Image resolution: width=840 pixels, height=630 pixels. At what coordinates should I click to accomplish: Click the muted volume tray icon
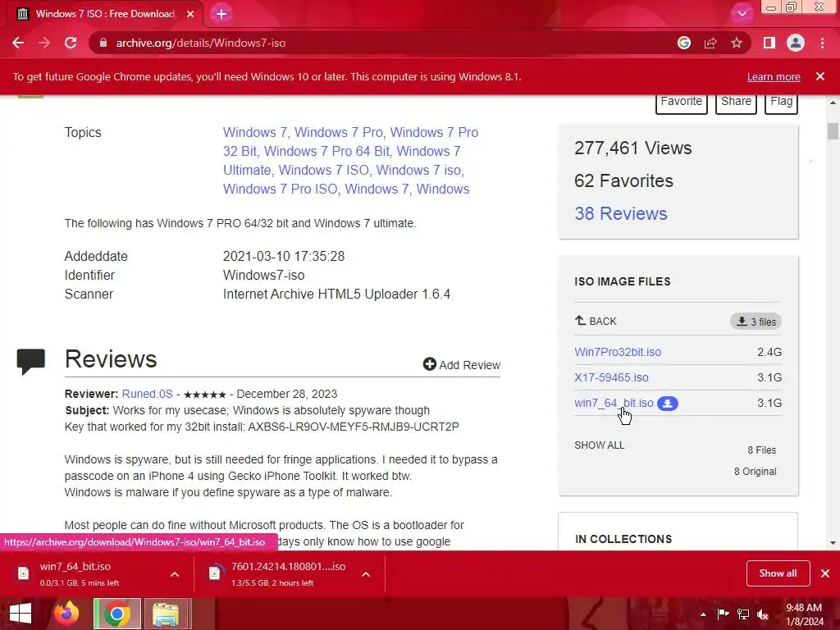click(x=763, y=614)
